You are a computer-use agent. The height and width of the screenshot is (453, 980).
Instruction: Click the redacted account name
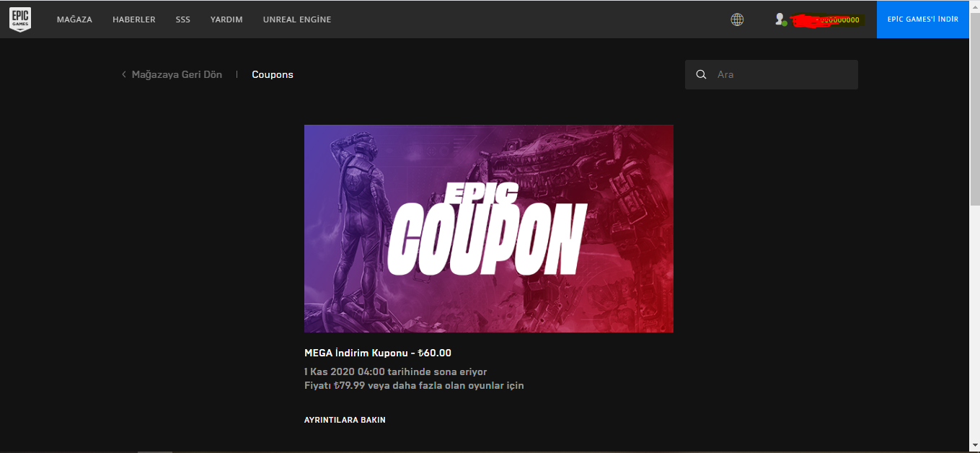click(x=826, y=19)
